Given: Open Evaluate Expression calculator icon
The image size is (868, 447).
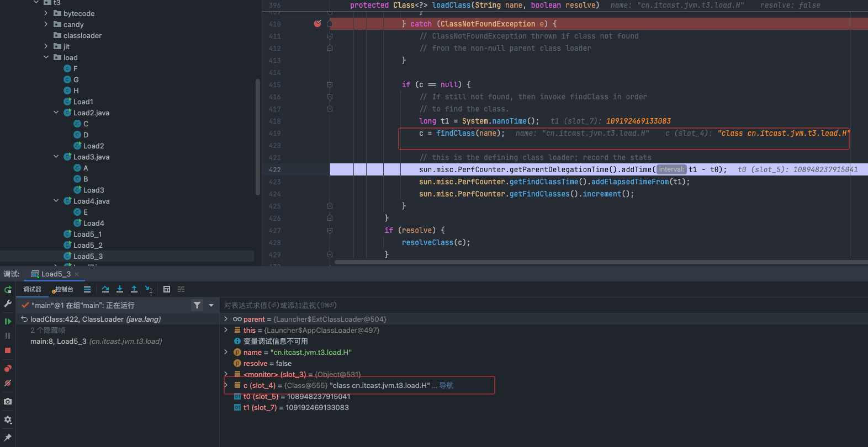Looking at the screenshot, I should [x=167, y=289].
